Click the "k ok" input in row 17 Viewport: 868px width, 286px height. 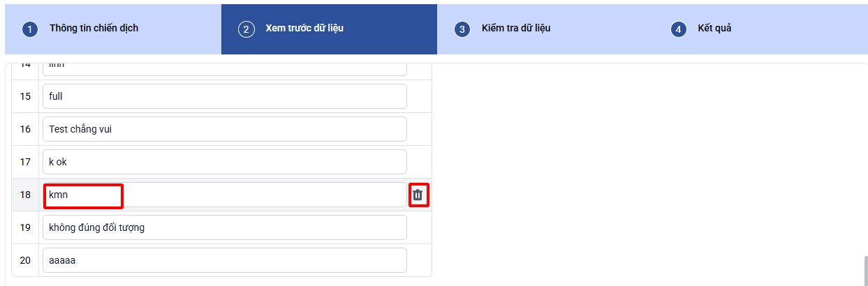click(224, 162)
